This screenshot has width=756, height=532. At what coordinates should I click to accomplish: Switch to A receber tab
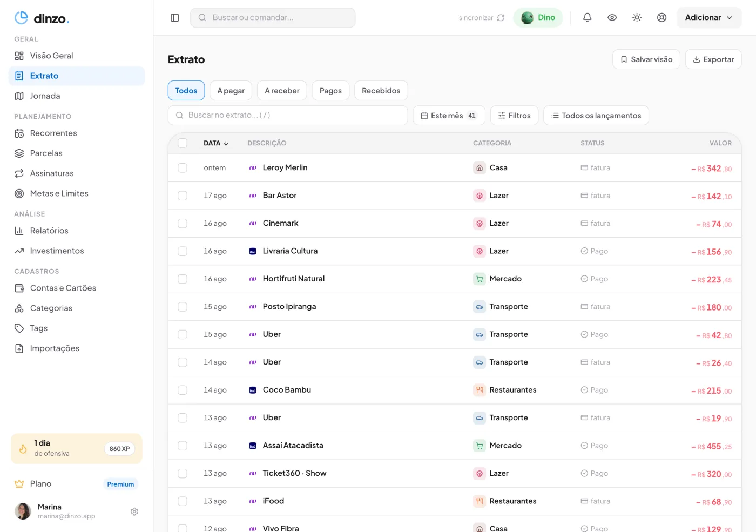coord(282,91)
